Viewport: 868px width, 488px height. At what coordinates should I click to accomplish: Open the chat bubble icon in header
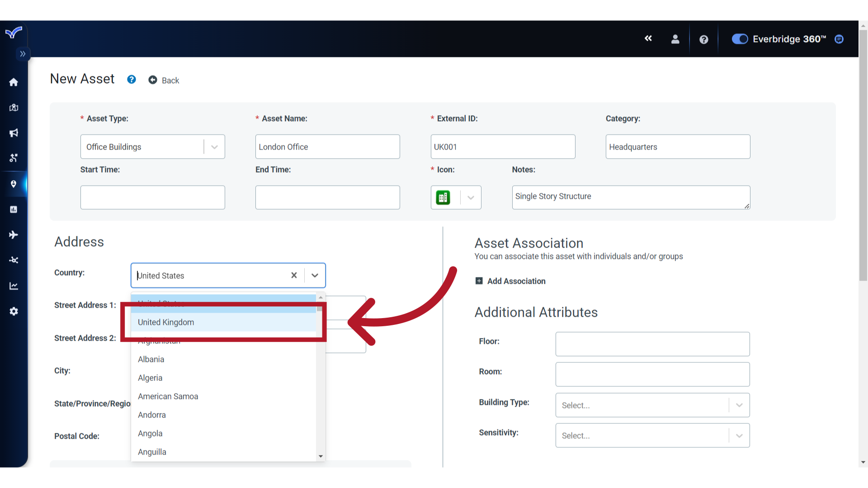click(839, 39)
